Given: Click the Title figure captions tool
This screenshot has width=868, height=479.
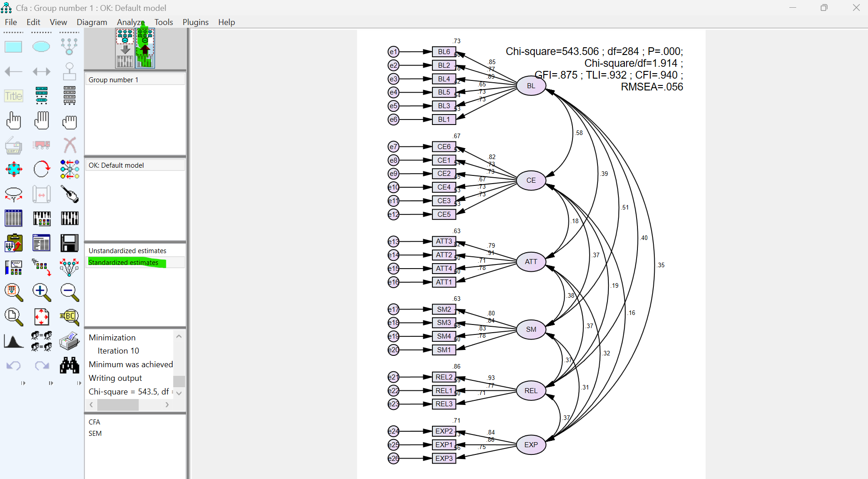Looking at the screenshot, I should [x=14, y=96].
